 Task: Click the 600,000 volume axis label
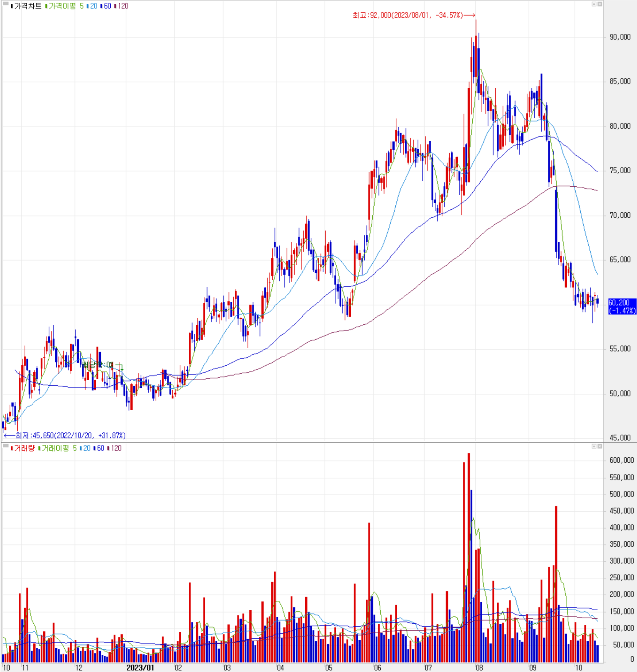[x=621, y=460]
